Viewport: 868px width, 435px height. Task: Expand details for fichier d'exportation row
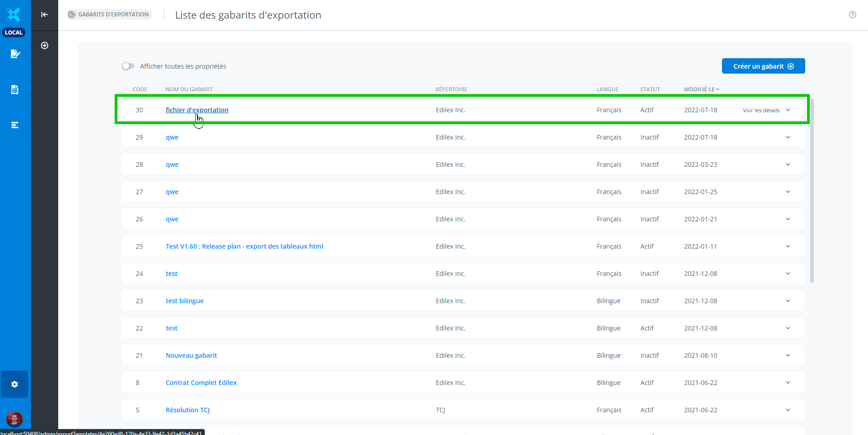[x=787, y=110]
